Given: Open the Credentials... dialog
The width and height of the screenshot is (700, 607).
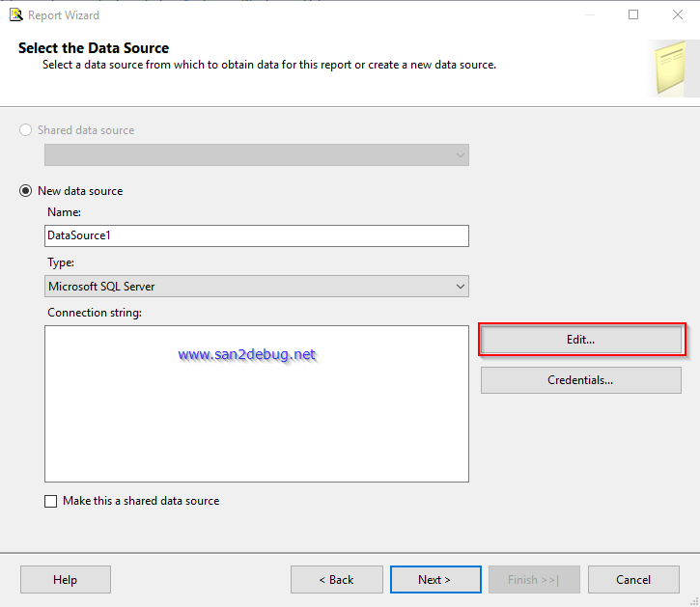Looking at the screenshot, I should 581,380.
